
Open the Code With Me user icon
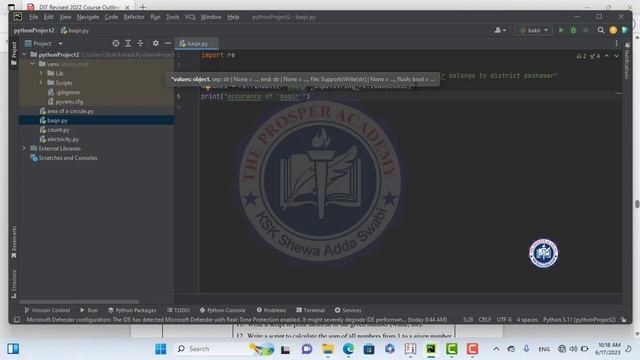click(500, 30)
